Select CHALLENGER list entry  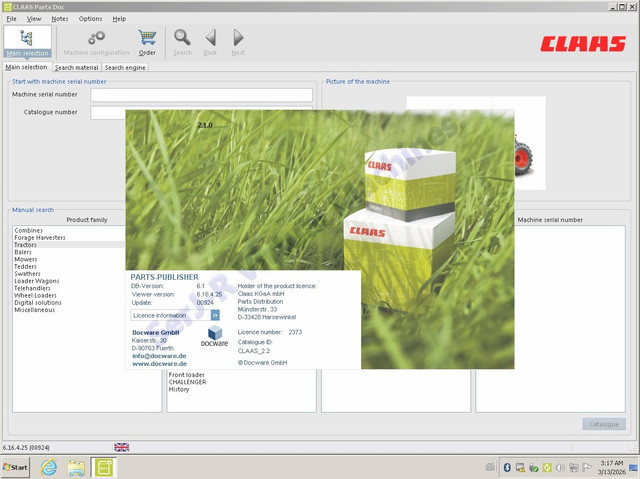tap(187, 382)
